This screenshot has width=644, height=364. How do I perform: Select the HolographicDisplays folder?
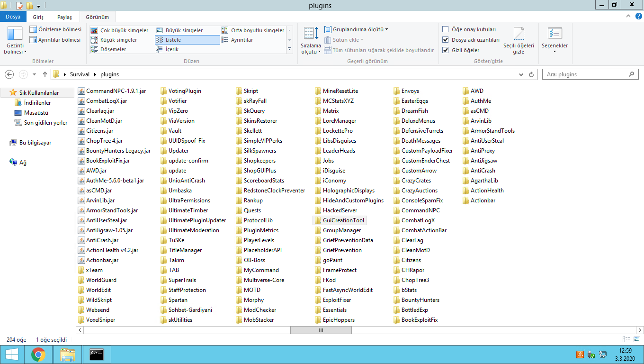(345, 191)
